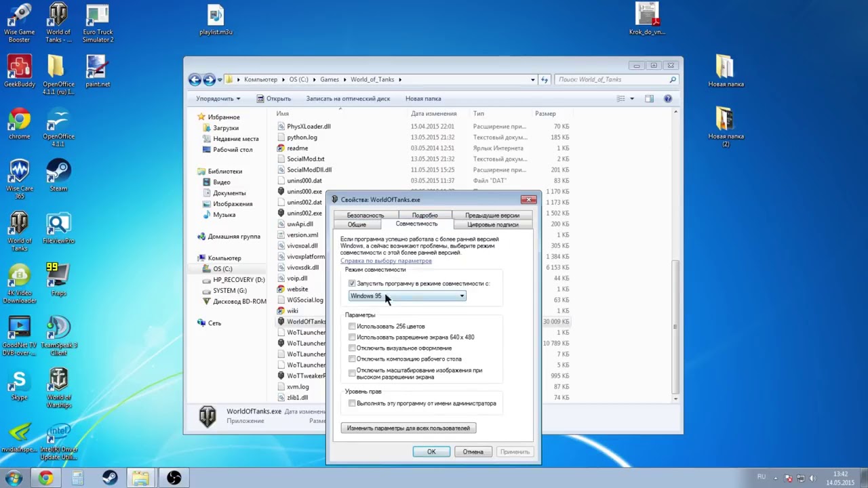Image resolution: width=868 pixels, height=488 pixels.
Task: Click RU language indicator in tray
Action: click(762, 477)
